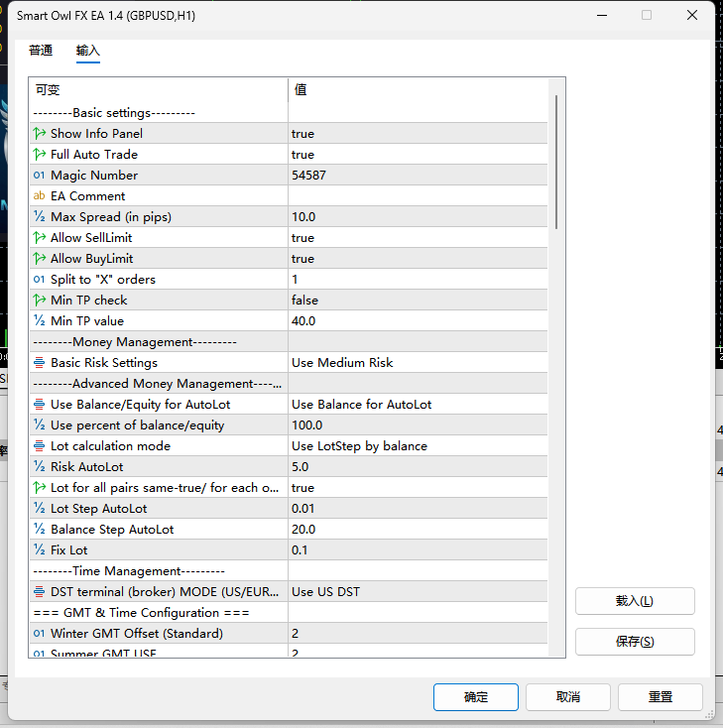Click the 保存(S) button
The image size is (723, 728).
635,642
